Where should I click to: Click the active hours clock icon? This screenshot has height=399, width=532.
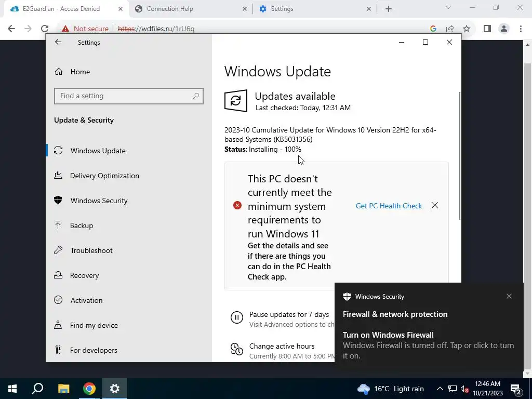[237, 349]
